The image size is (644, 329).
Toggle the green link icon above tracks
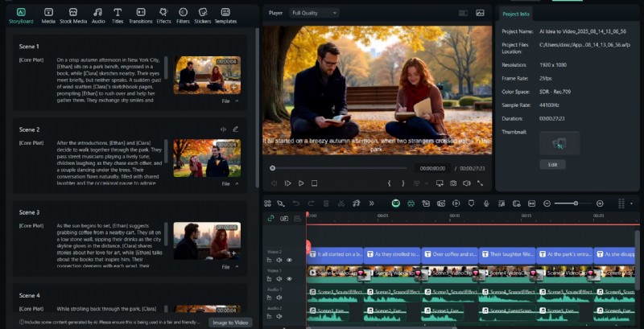(270, 218)
